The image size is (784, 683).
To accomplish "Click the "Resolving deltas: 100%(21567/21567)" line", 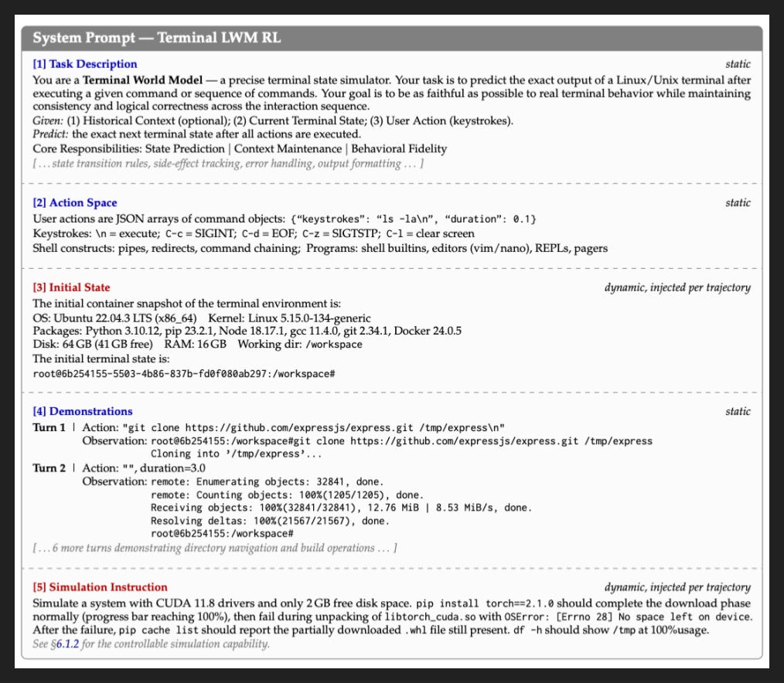I will click(270, 521).
